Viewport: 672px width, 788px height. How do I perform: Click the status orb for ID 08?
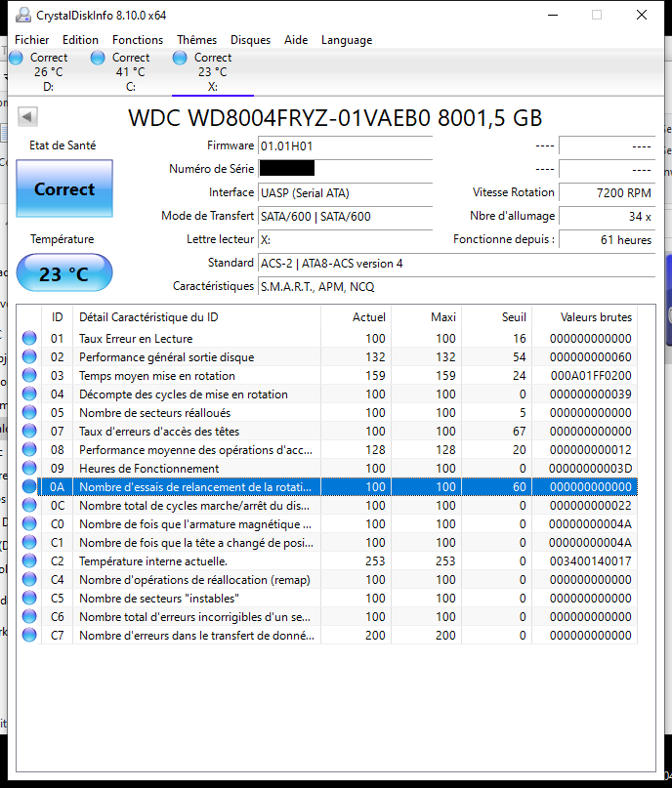click(29, 450)
